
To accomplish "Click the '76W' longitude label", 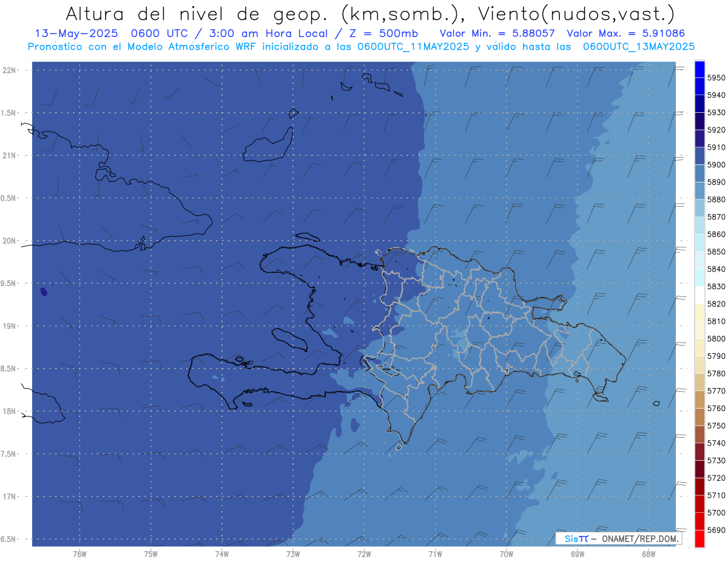I will click(79, 554).
